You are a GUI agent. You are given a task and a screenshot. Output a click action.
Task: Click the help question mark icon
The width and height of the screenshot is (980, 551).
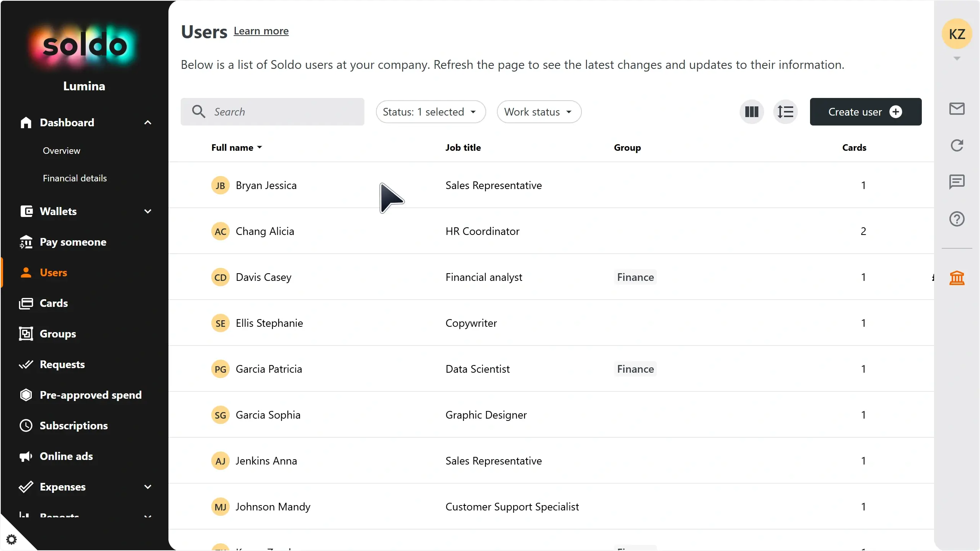click(957, 219)
